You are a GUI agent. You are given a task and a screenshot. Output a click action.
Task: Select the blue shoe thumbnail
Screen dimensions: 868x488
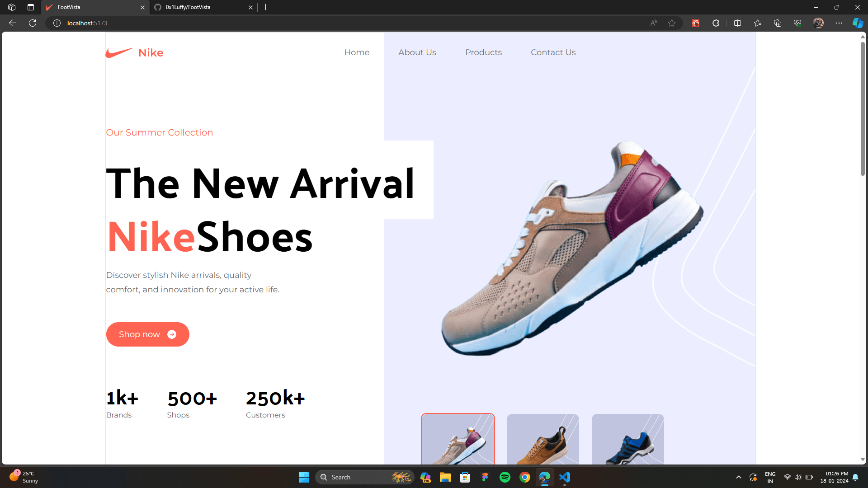click(x=627, y=439)
